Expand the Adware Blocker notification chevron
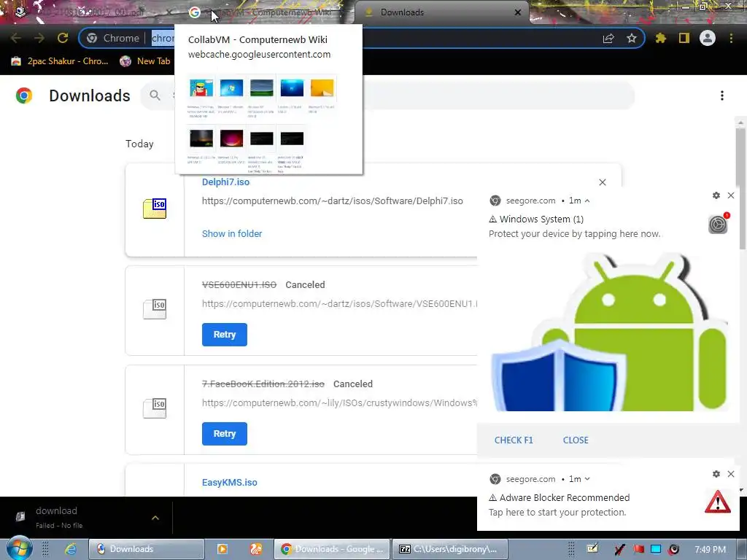This screenshot has width=747, height=560. point(587,479)
